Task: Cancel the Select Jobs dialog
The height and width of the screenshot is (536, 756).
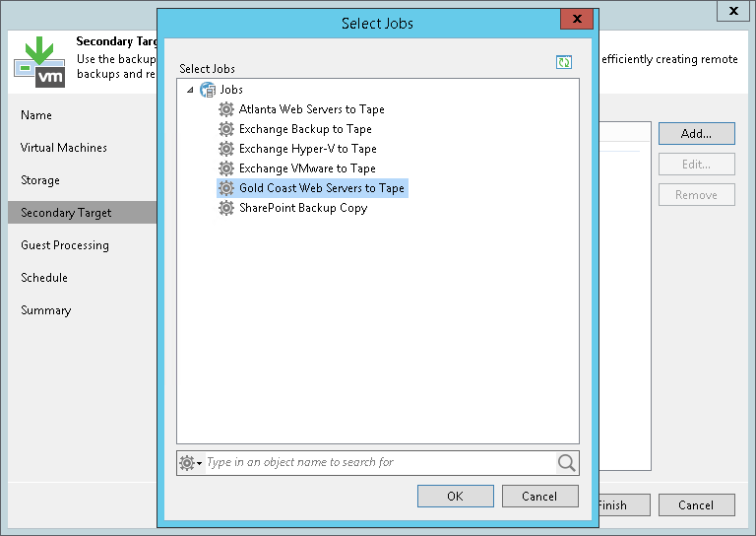Action: coord(539,497)
